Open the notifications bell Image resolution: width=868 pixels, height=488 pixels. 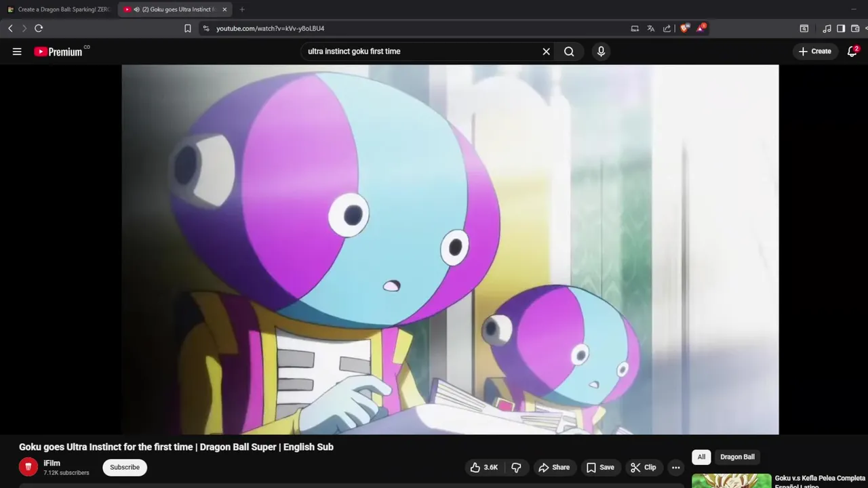[x=852, y=52]
